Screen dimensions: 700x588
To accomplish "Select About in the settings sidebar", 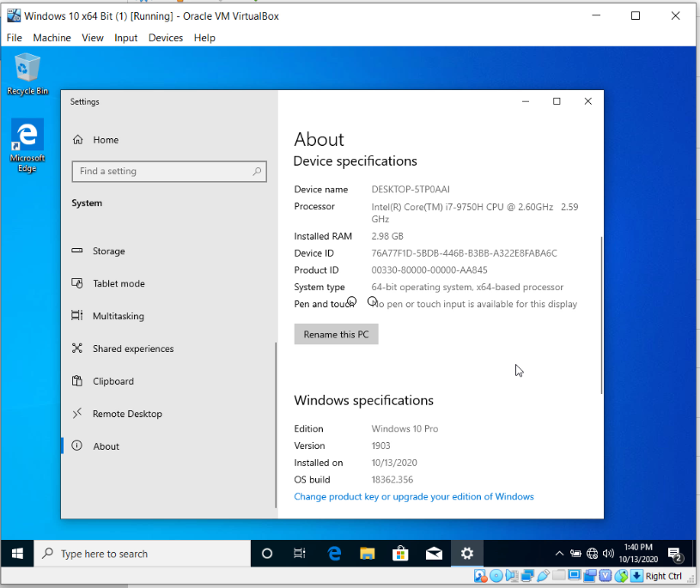I will coord(106,446).
